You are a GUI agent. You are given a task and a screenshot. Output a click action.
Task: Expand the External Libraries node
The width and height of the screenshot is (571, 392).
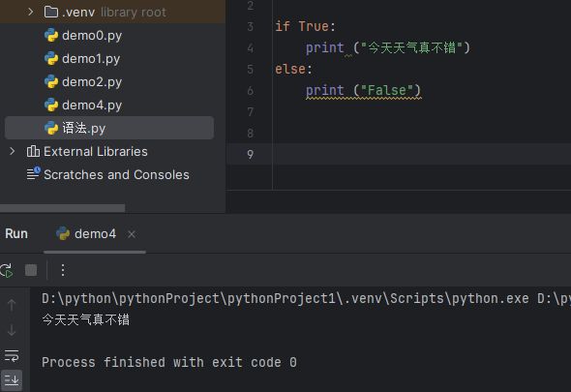[12, 151]
